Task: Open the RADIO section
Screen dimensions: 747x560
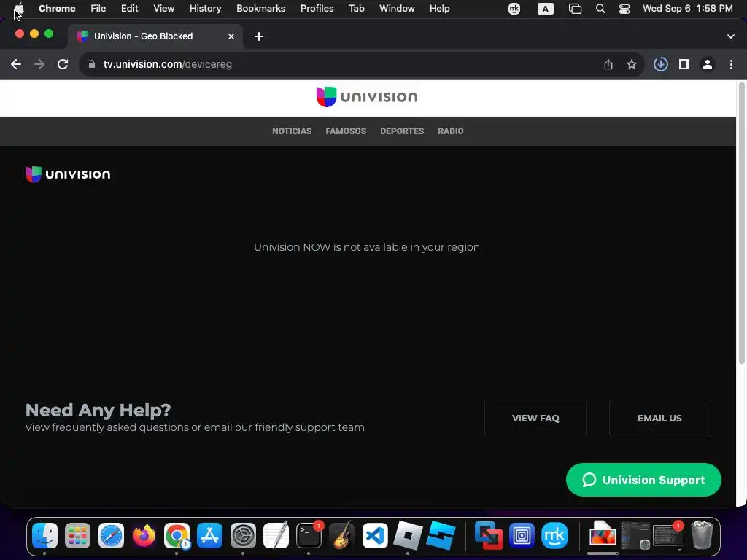Action: tap(451, 131)
